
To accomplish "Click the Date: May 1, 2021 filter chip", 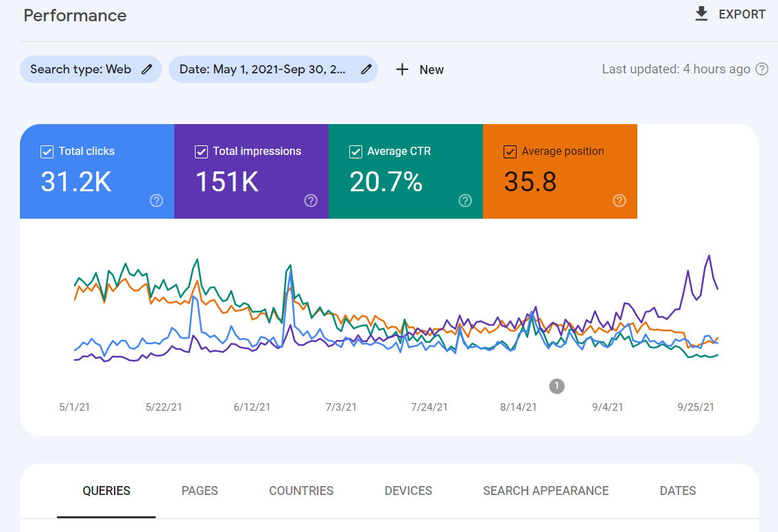I will pyautogui.click(x=263, y=69).
